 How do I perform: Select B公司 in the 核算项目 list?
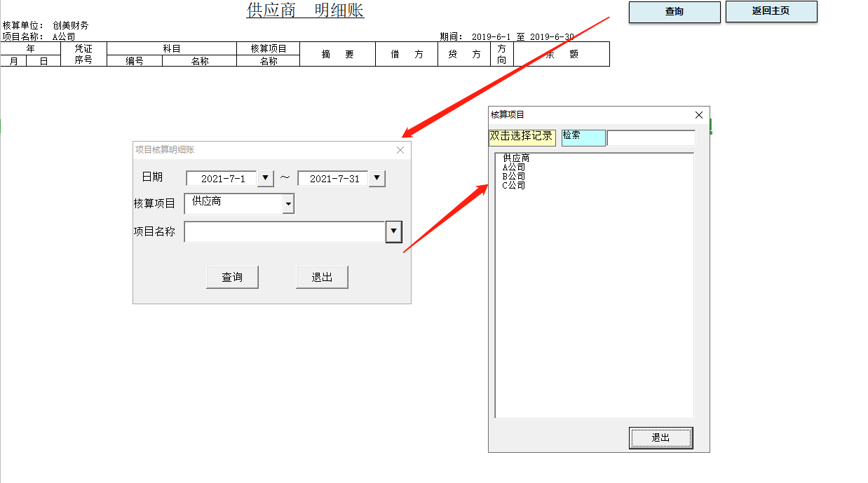pos(514,177)
